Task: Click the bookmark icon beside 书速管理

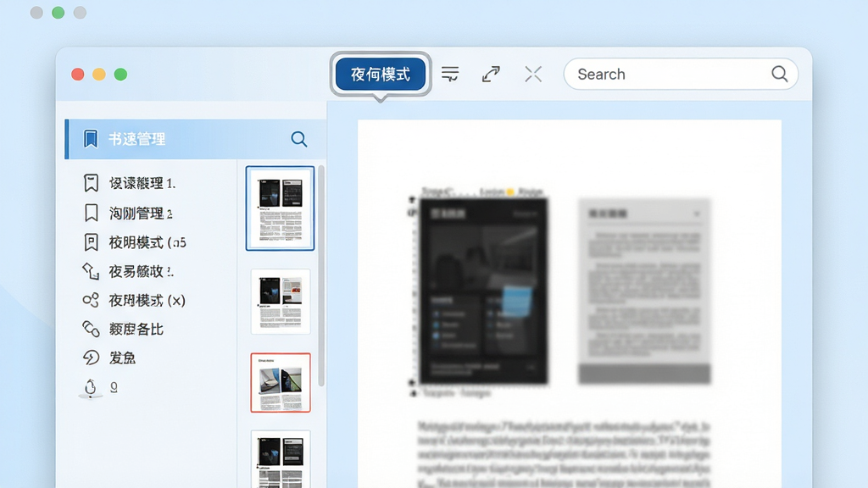Action: click(90, 139)
